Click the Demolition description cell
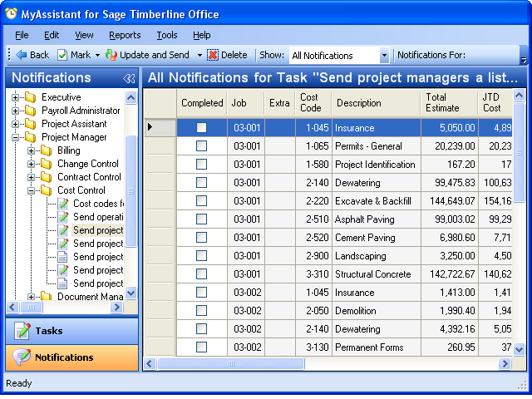 pos(377,311)
